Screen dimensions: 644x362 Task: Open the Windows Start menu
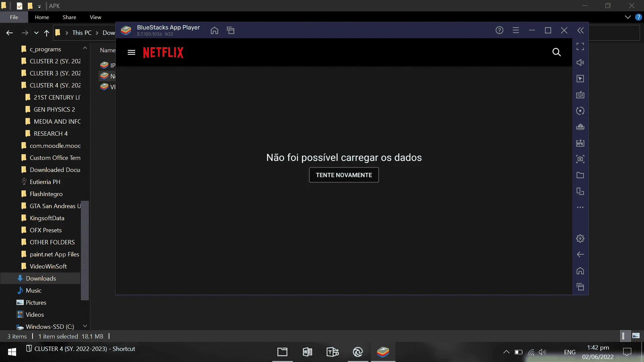point(12,352)
